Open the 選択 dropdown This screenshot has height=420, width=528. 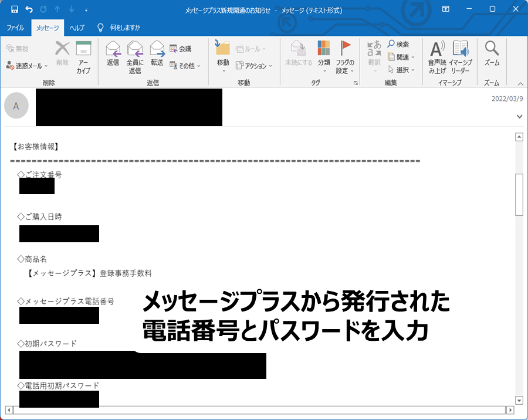(401, 70)
